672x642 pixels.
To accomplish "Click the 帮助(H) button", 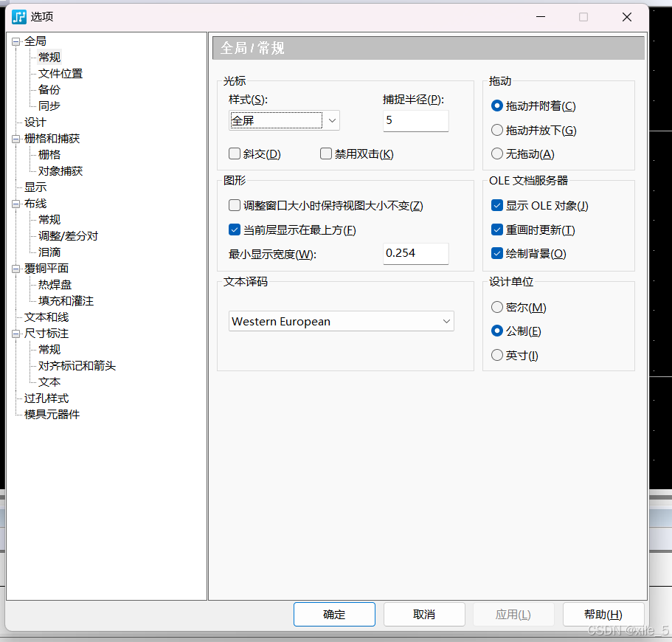I will coord(605,614).
